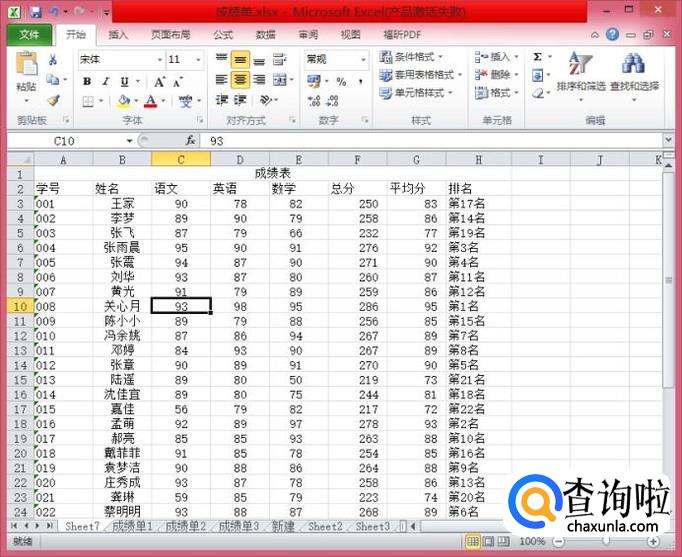Image resolution: width=682 pixels, height=557 pixels.
Task: Expand the Name Box dropdown arrow
Action: pos(129,141)
